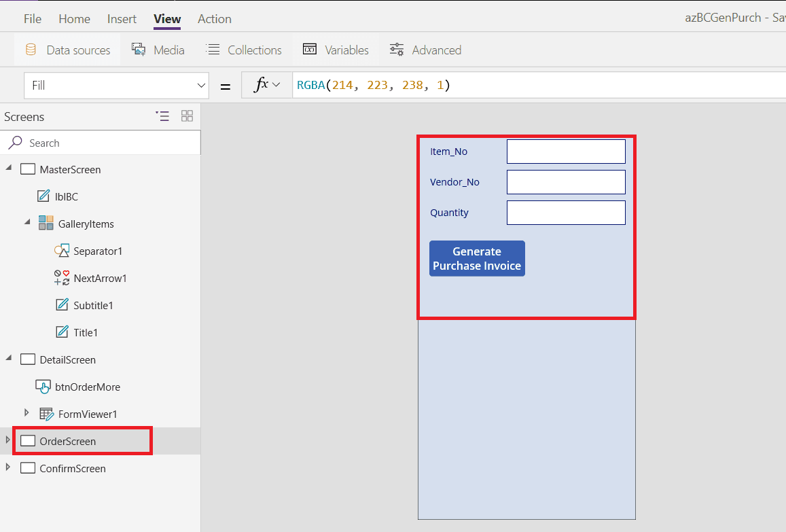Click the NextArrow1 icon in tree

62,278
